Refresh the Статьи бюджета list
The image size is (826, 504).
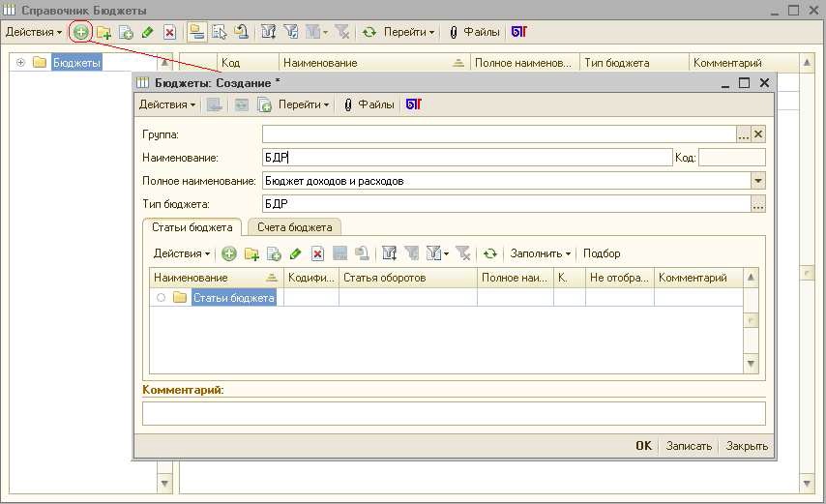[490, 253]
